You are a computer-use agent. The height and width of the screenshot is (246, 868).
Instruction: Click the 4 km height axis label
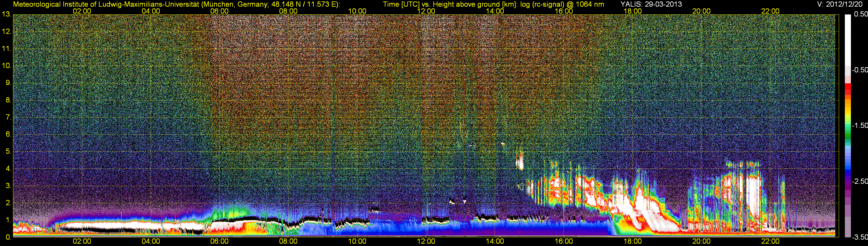pyautogui.click(x=8, y=168)
